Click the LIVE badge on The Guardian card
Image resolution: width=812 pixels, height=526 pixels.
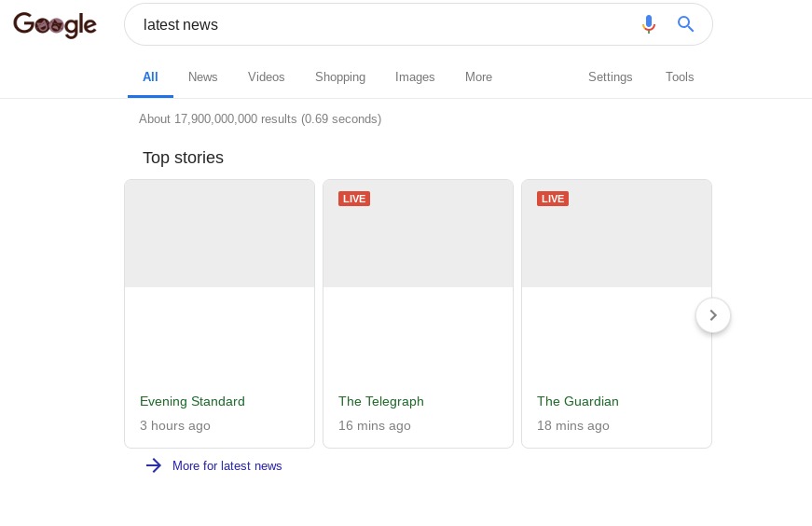553,199
